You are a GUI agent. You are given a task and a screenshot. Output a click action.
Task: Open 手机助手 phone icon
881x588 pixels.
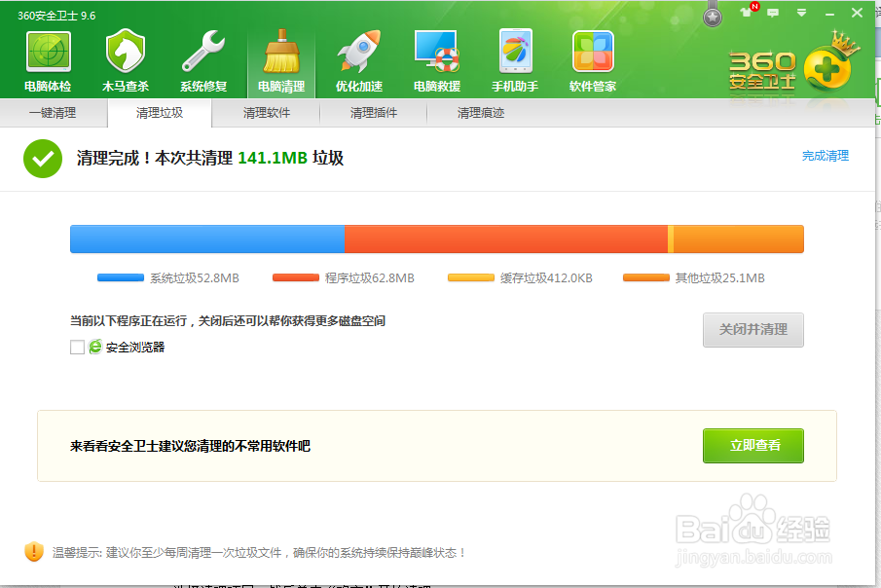(515, 52)
